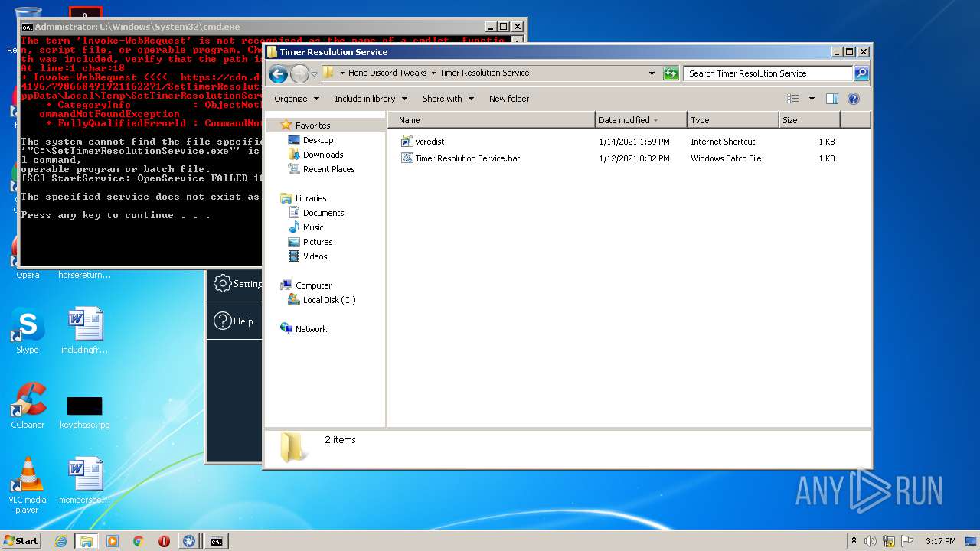Sort by Size column header
The height and width of the screenshot is (551, 980).
click(809, 120)
